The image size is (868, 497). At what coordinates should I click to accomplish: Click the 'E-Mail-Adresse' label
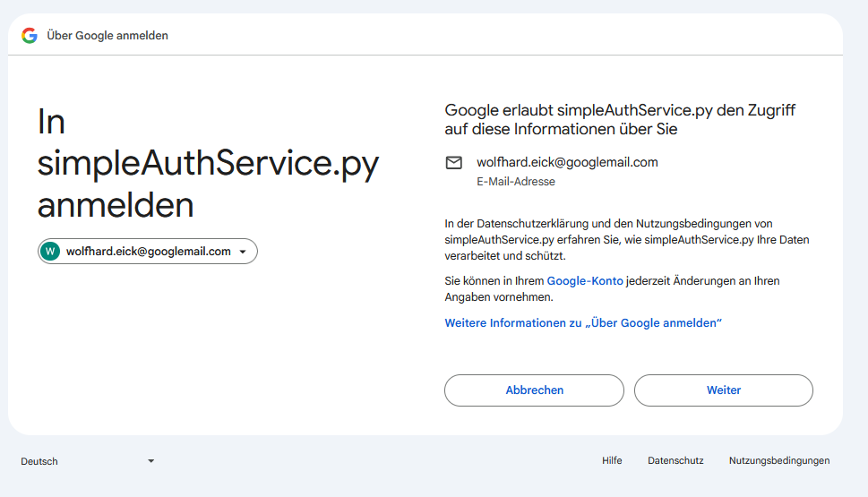(x=515, y=182)
